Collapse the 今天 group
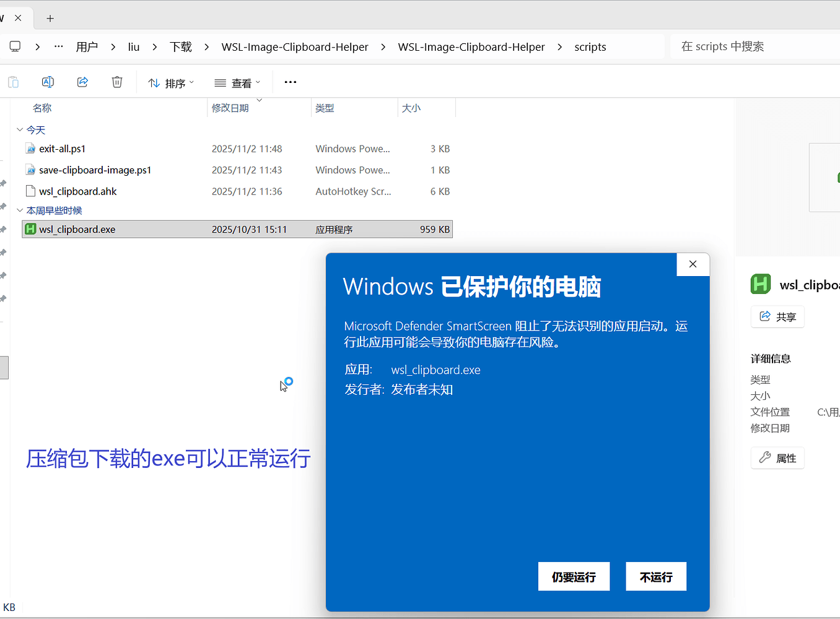This screenshot has height=619, width=840. (20, 130)
